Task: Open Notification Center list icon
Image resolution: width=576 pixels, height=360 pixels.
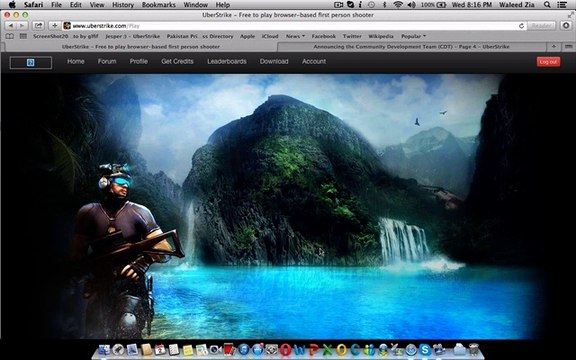Action: [x=562, y=5]
